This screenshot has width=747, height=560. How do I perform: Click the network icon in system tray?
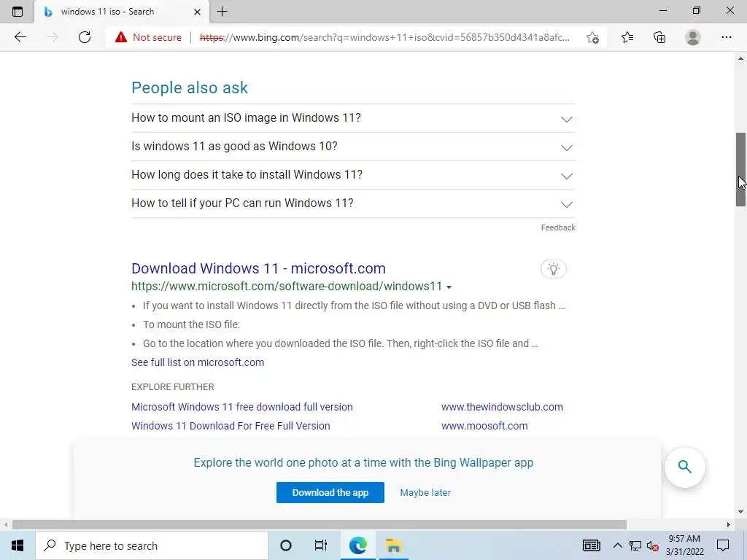pyautogui.click(x=635, y=545)
